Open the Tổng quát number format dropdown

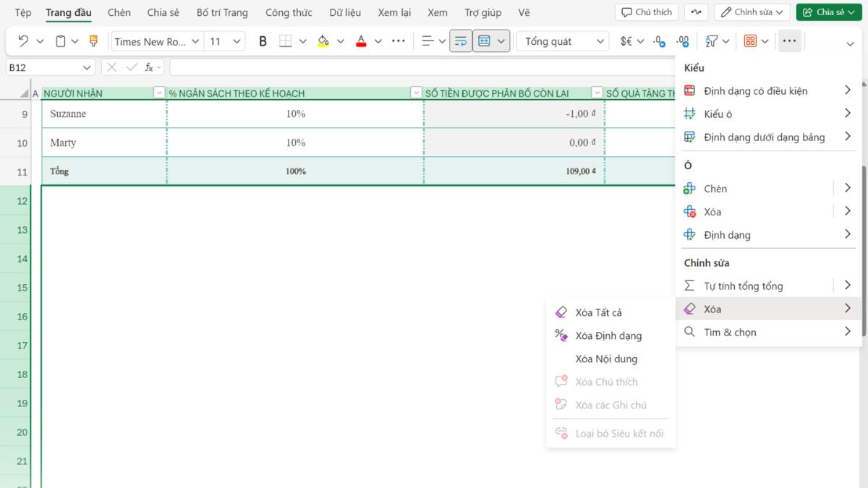pos(562,41)
